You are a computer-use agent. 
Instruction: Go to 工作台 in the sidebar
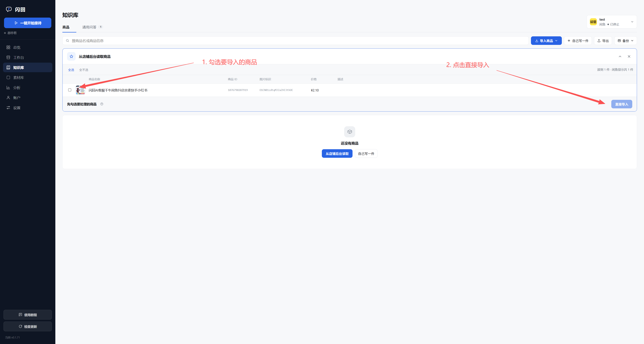[x=28, y=57]
